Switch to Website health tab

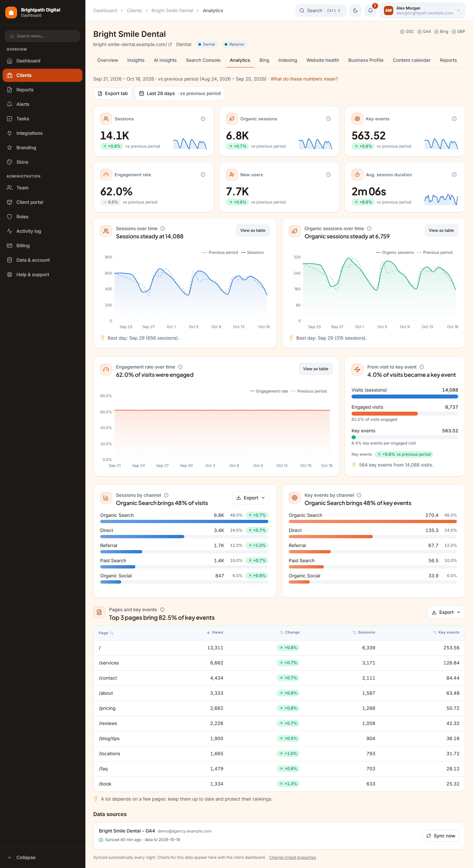[x=323, y=60]
